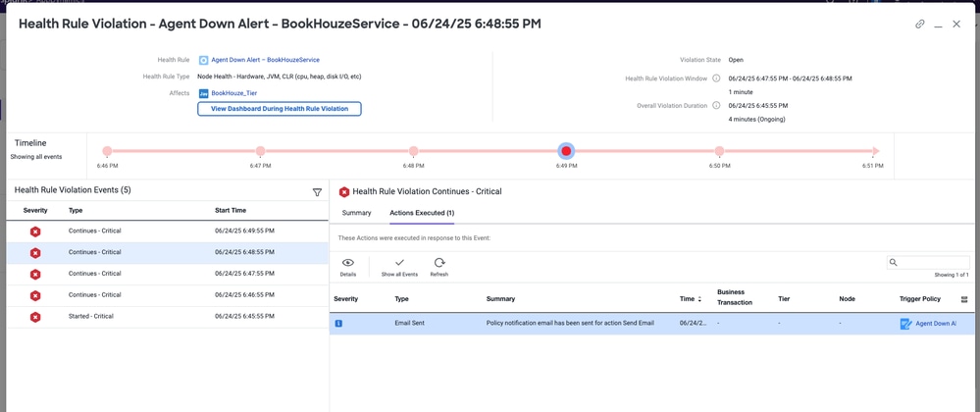Select event starting 06/24/25 6:48:55 PM
Image resolution: width=980 pixels, height=412 pixels.
167,252
